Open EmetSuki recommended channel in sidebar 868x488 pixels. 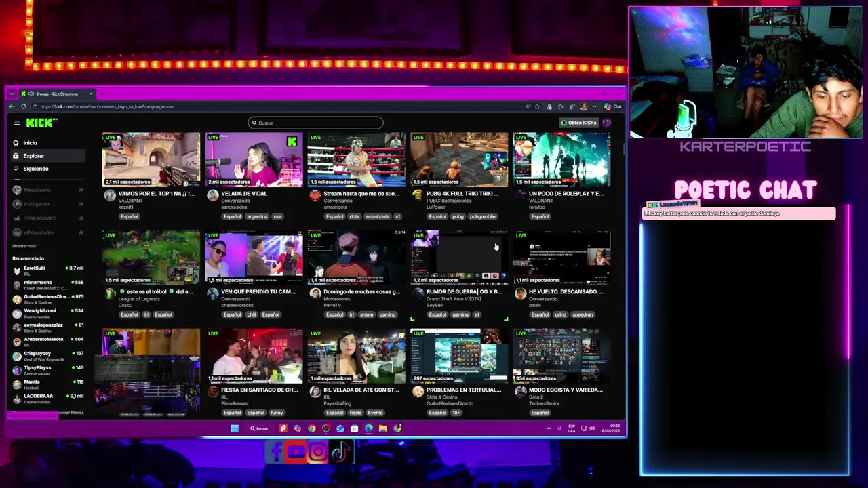[47, 270]
